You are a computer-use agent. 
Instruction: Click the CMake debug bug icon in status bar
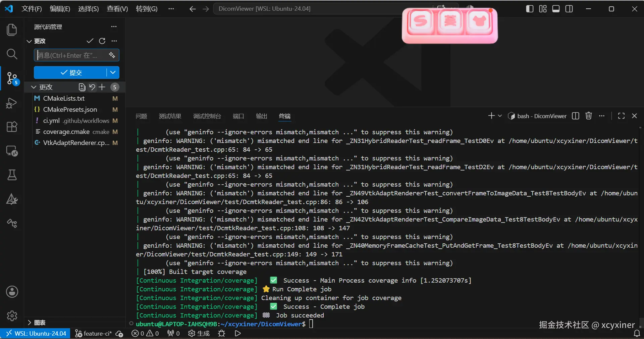point(221,333)
